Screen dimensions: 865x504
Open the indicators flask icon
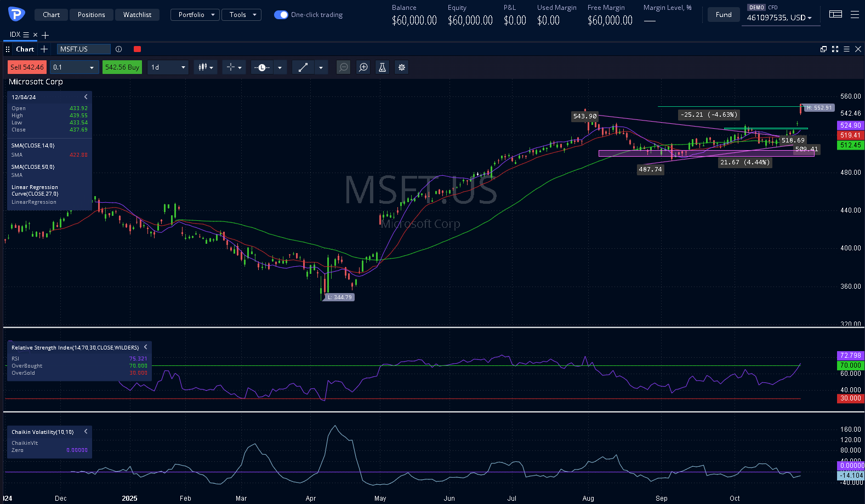382,67
